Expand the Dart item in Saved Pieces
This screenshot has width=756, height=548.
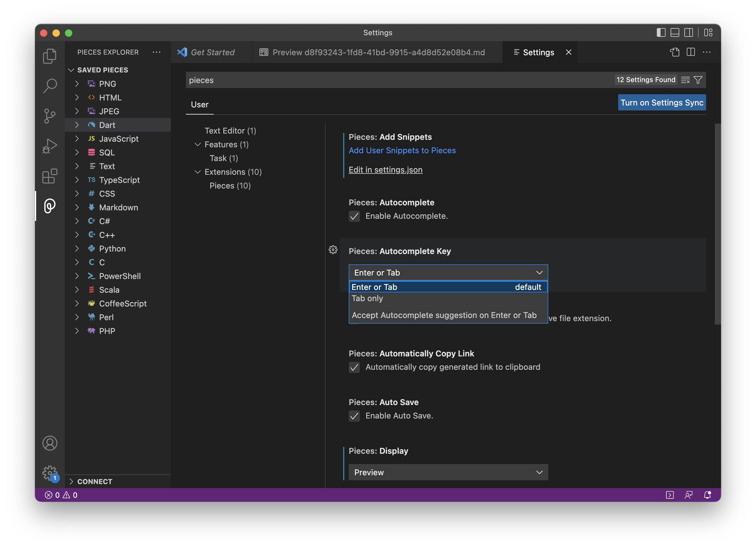pos(77,125)
